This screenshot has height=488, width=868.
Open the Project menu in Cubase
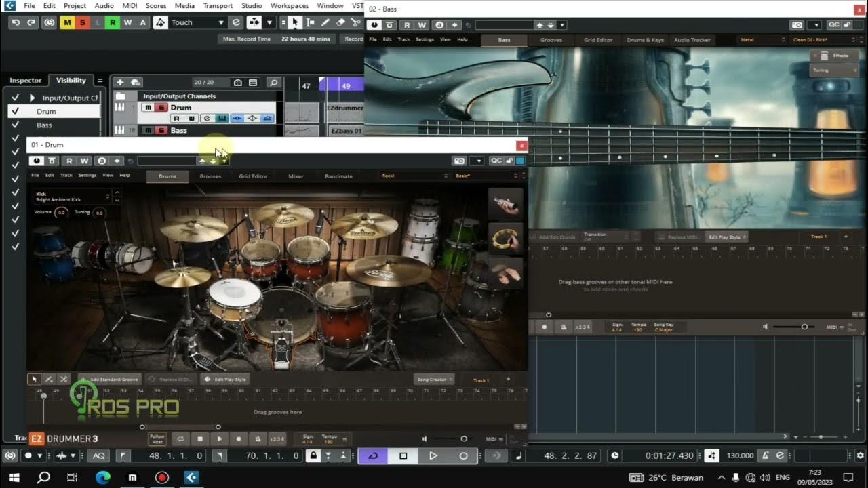(75, 5)
